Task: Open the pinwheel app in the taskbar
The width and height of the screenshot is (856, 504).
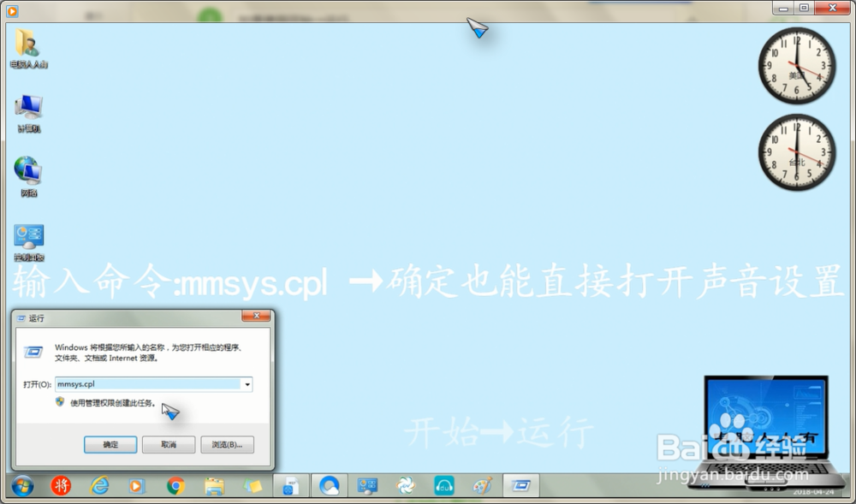Action: click(406, 485)
